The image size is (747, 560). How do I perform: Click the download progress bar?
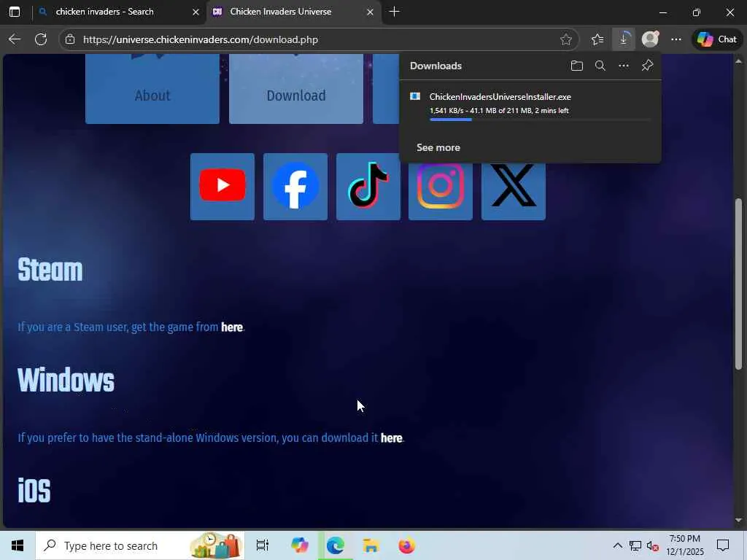tap(541, 120)
